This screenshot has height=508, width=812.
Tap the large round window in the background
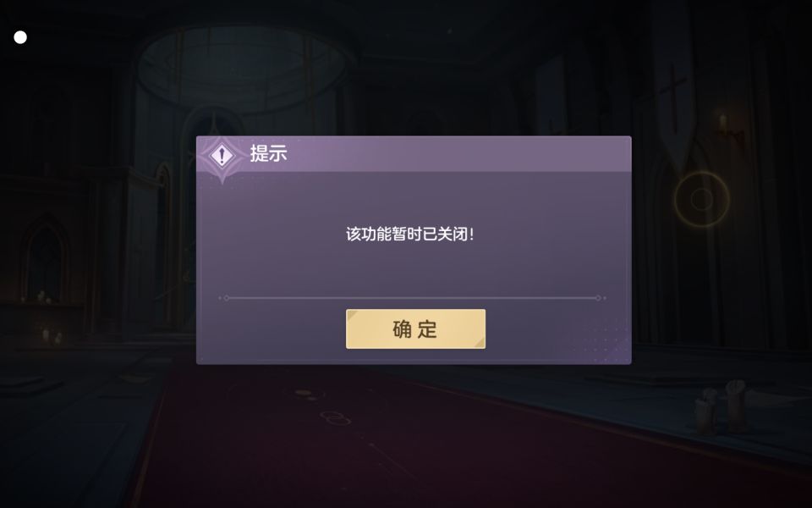244,68
